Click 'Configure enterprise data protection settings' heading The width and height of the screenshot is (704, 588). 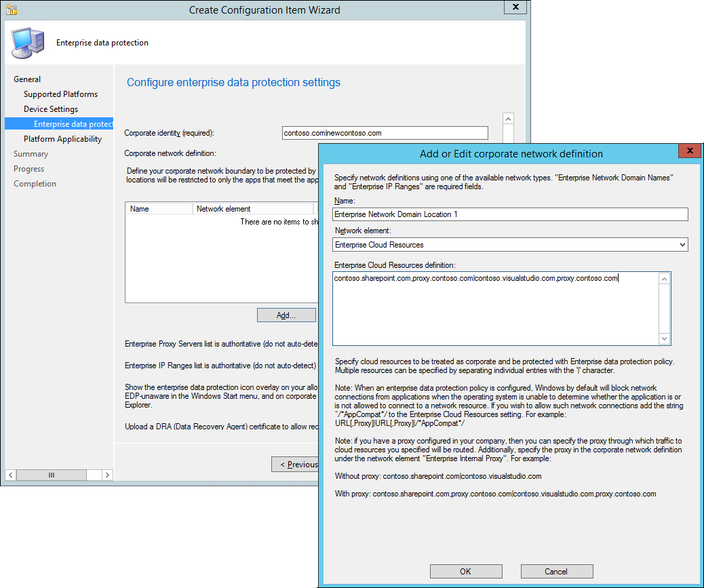click(233, 82)
